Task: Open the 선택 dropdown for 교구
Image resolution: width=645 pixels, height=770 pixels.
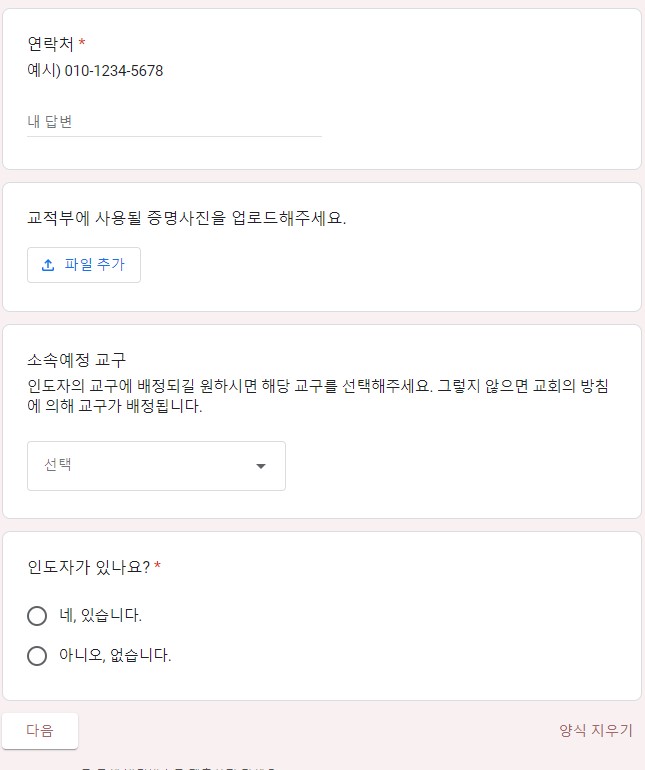Action: click(156, 466)
